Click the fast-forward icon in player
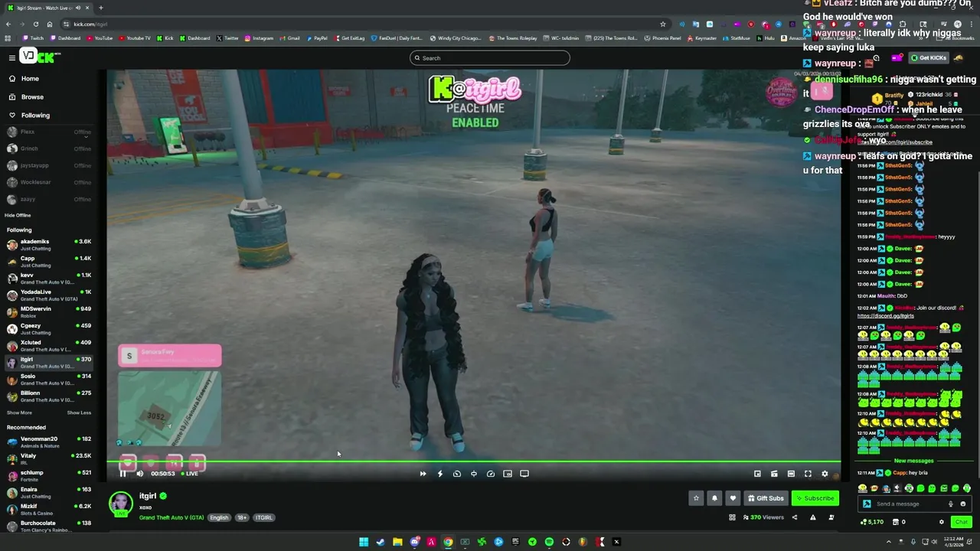Viewport: 980px width, 551px height. pos(423,474)
